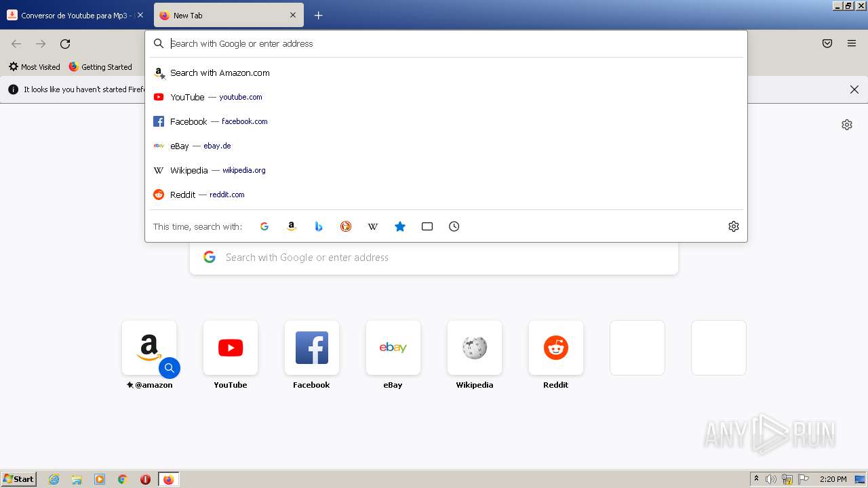Select eBay ebay.de suggestion
The width and height of the screenshot is (868, 488).
pos(446,146)
